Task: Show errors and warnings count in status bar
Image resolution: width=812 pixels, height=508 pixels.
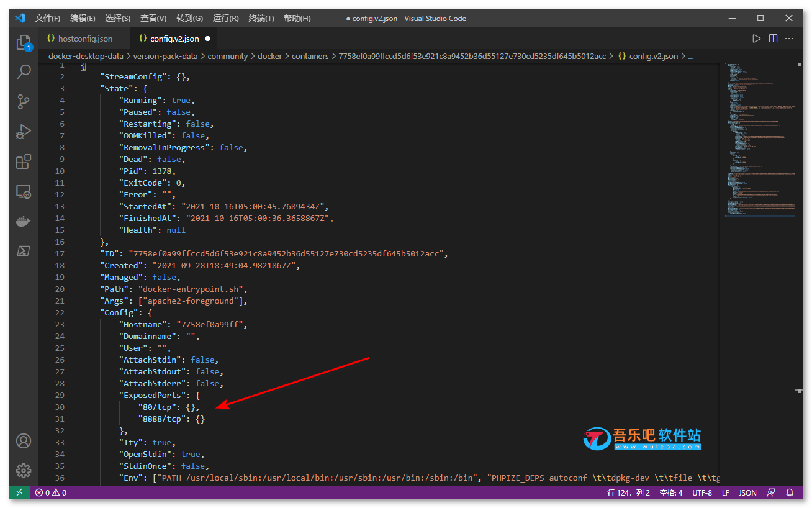Action: coord(51,492)
